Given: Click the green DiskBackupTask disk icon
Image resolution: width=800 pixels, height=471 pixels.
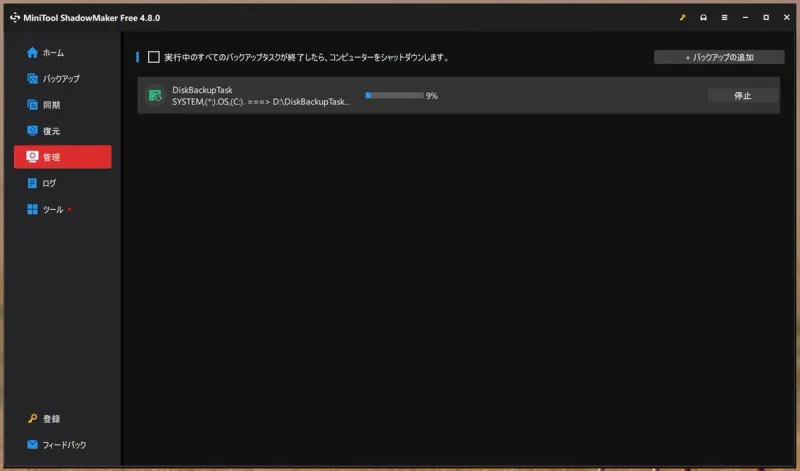Looking at the screenshot, I should pos(154,95).
